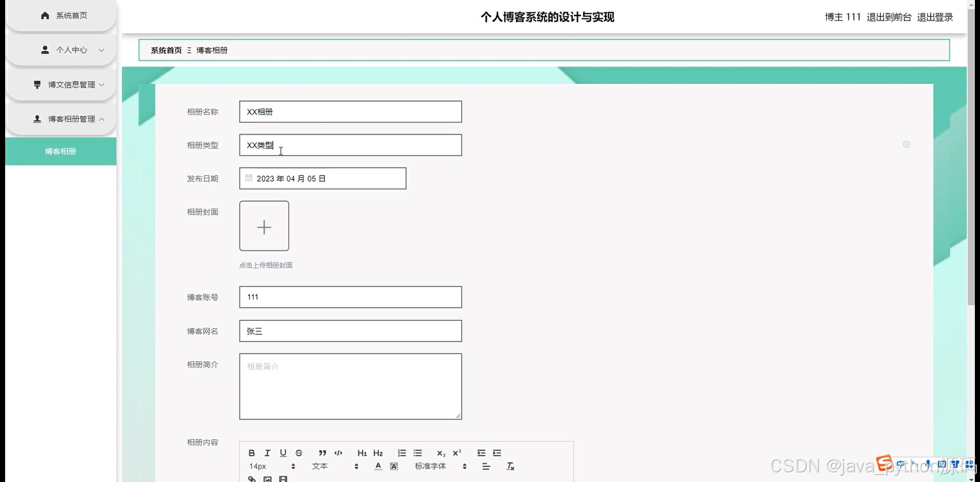Click the 博主 111 user label
980x482 pixels.
click(x=843, y=17)
